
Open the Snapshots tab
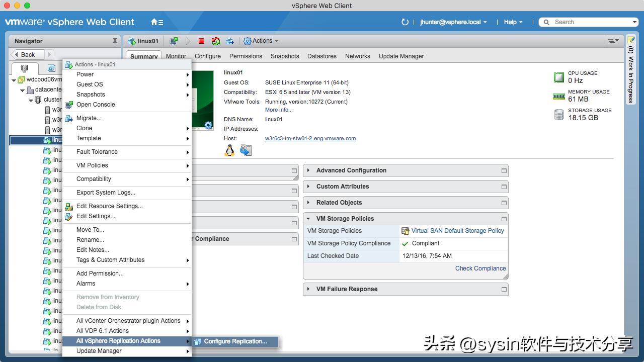click(x=285, y=56)
